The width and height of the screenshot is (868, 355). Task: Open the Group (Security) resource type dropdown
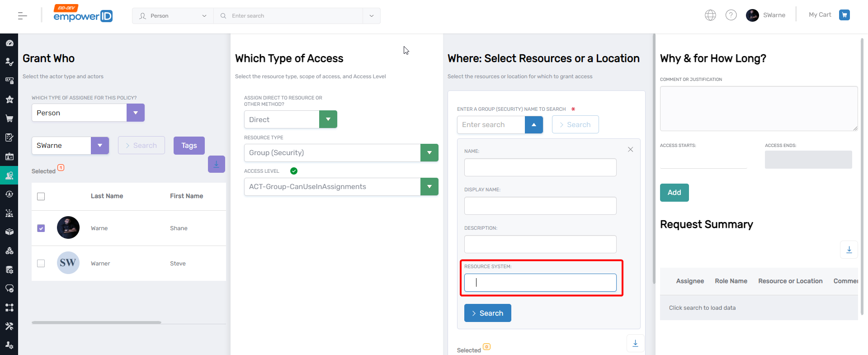[429, 153]
